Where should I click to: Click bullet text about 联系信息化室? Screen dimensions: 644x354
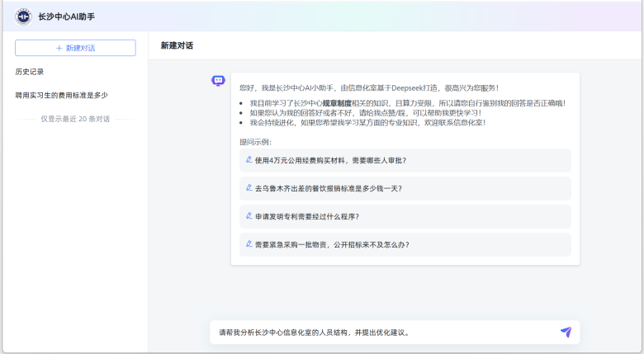click(x=367, y=122)
